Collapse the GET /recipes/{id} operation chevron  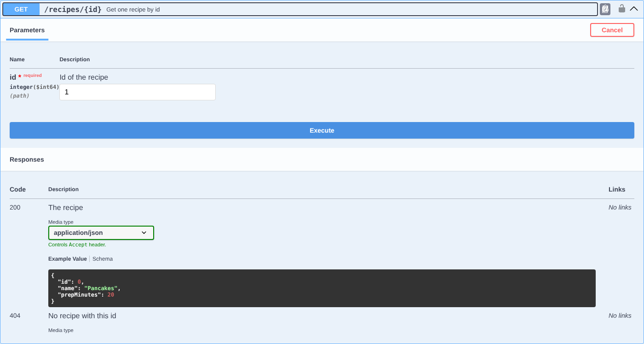pos(634,9)
